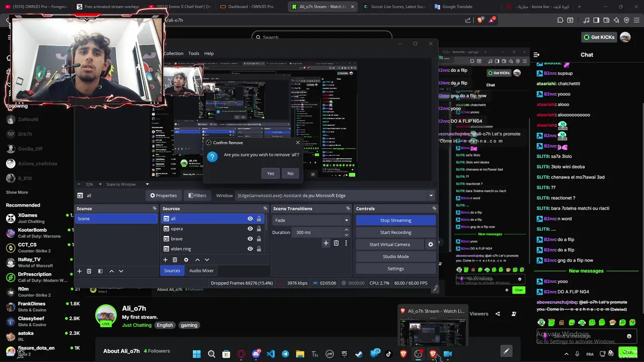The image size is (644, 362).
Task: Toggle visibility of 'elden ring' source
Action: [x=250, y=249]
